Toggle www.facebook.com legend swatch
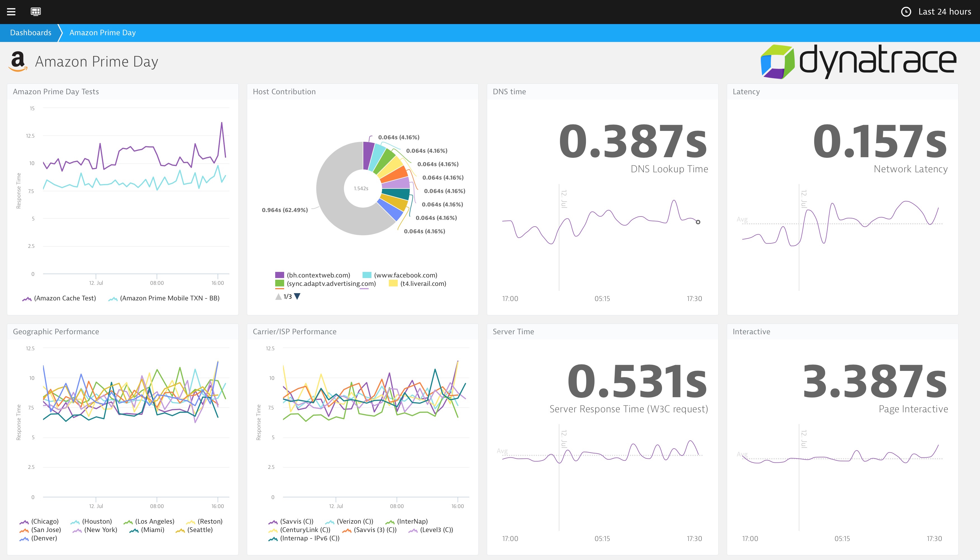Viewport: 980px width, 560px height. click(x=367, y=275)
